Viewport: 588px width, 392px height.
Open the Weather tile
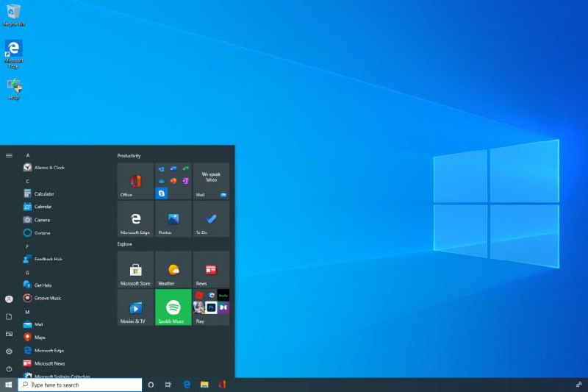tap(173, 269)
